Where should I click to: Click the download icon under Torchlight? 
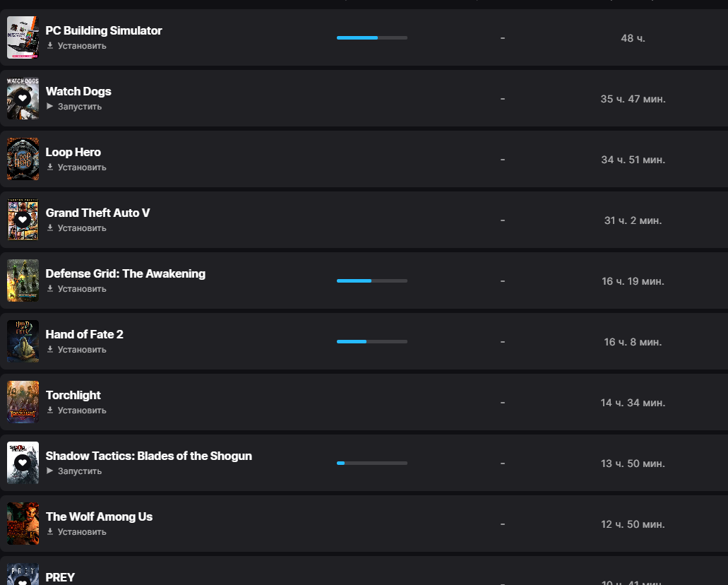click(50, 410)
